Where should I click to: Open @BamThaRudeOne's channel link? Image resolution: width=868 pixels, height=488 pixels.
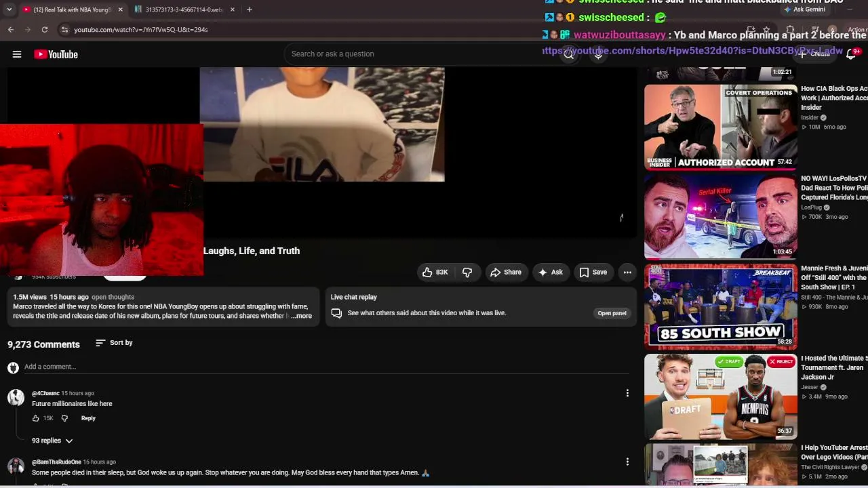[56, 462]
